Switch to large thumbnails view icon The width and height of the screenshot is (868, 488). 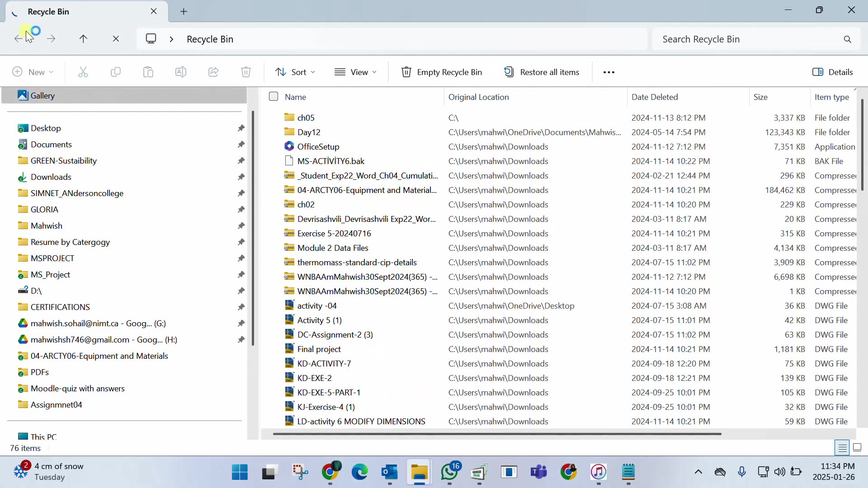[857, 448]
